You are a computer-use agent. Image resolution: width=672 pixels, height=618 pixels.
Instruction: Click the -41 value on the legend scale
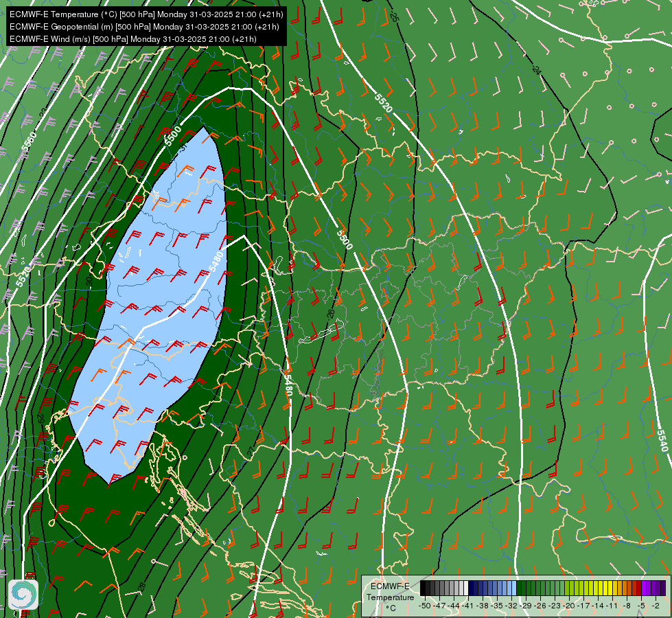467,606
